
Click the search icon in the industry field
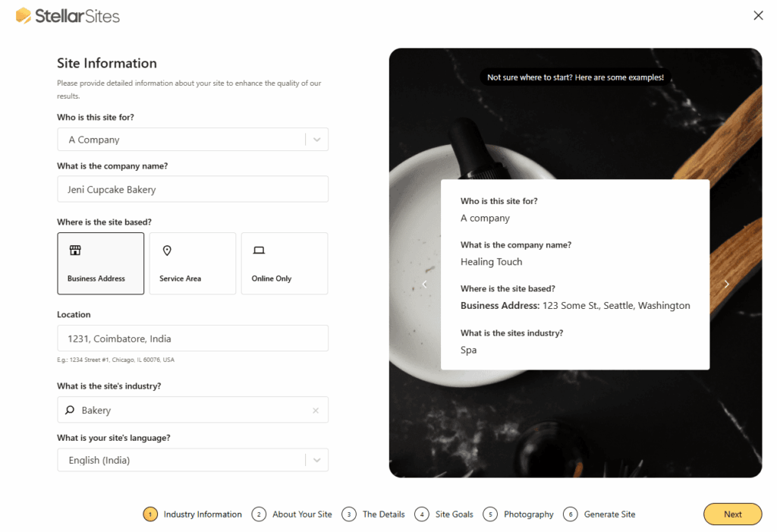coord(71,410)
